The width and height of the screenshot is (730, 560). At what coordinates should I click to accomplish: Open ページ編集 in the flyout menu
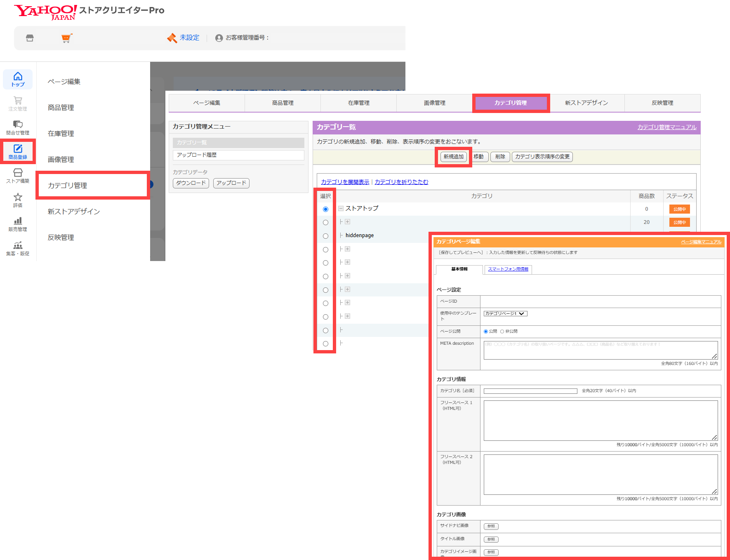tap(64, 82)
